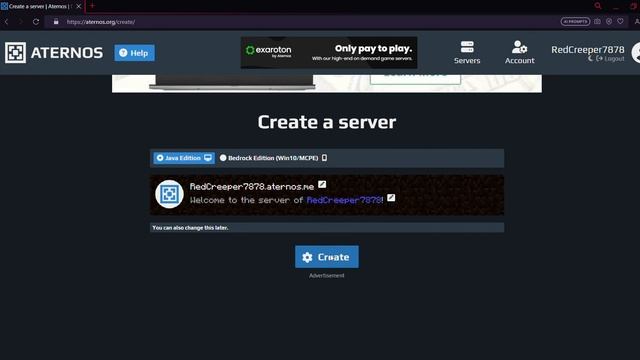Viewport: 640px width, 360px height.
Task: Click the heart bookmark icon in address bar
Action: coord(620,21)
